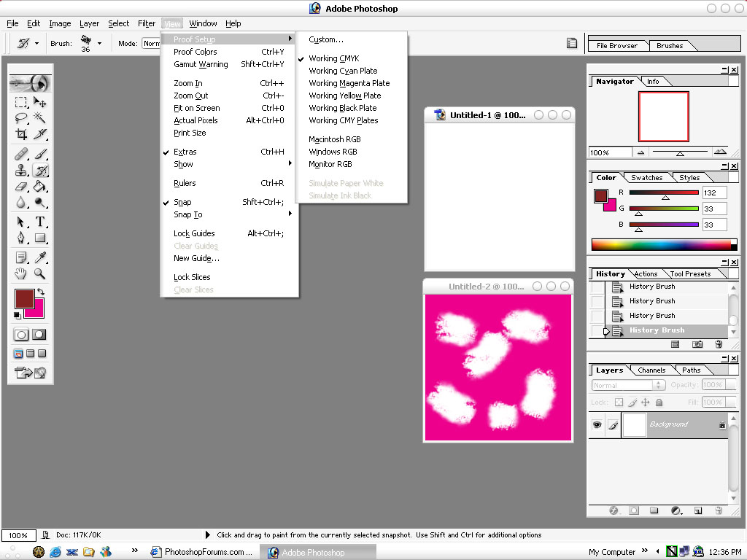
Task: Select the Type tool
Action: click(40, 222)
